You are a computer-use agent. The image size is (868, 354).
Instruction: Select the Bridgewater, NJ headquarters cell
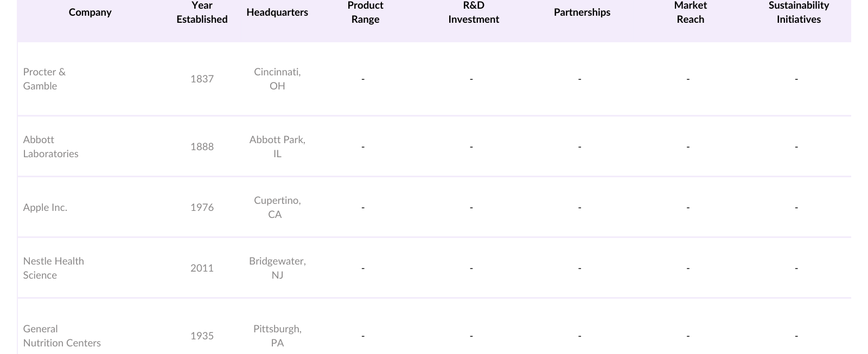[x=277, y=268]
